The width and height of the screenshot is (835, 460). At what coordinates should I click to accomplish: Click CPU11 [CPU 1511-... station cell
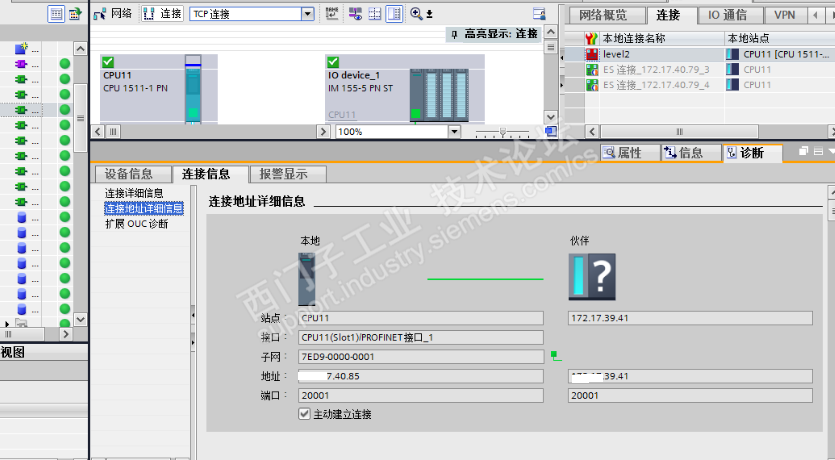point(780,54)
